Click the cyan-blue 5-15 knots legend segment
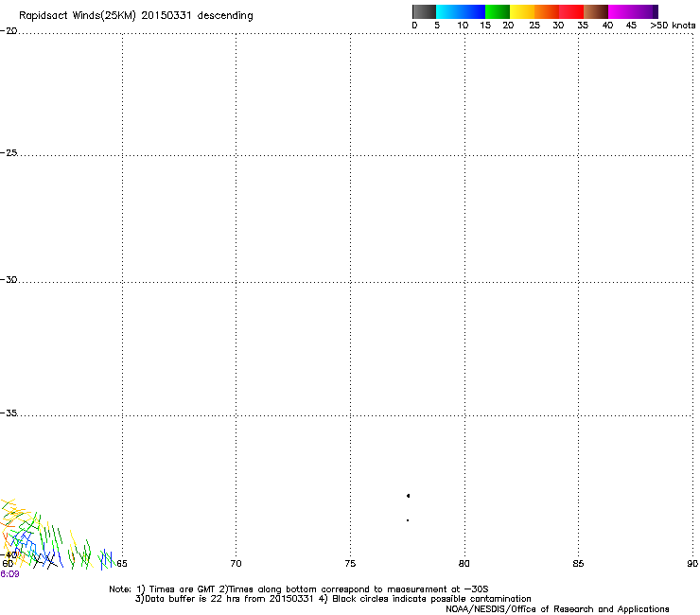The width and height of the screenshot is (700, 615). coord(461,11)
